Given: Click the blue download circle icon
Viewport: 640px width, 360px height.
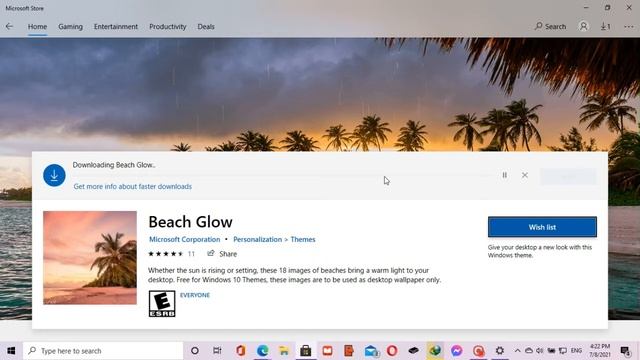Looking at the screenshot, I should [54, 175].
